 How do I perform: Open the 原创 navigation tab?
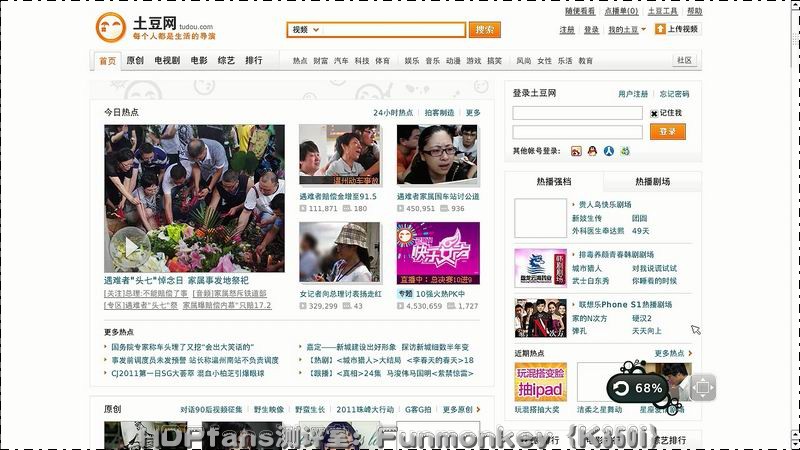[135, 60]
